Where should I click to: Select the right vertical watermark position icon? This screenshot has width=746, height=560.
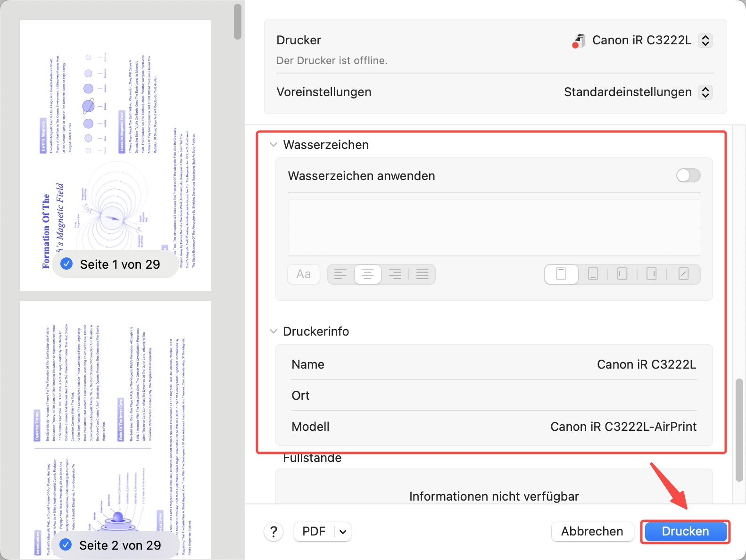(652, 274)
